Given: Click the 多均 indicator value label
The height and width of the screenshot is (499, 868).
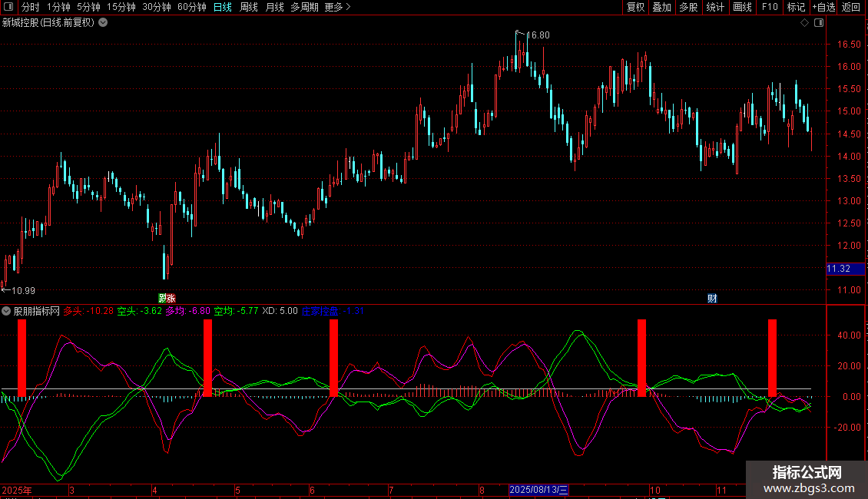Looking at the screenshot, I should coord(187,311).
